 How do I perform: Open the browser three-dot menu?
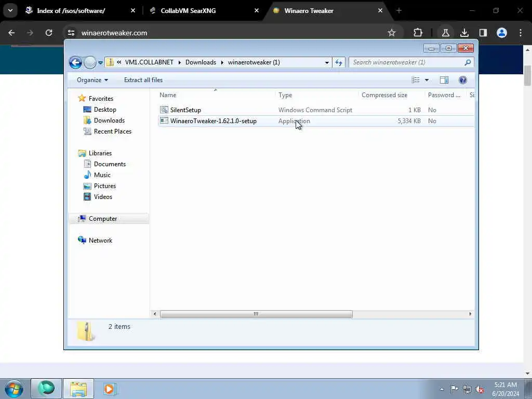(521, 33)
